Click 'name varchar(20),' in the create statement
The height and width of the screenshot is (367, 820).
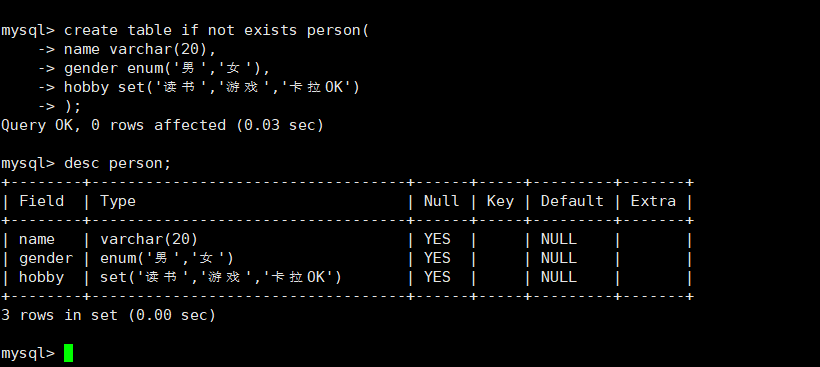coord(140,50)
